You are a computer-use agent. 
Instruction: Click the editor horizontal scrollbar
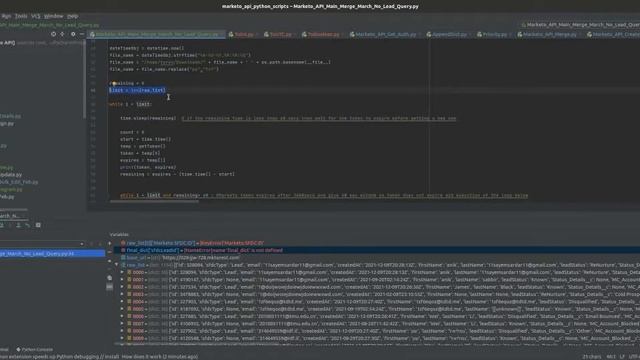154,201
